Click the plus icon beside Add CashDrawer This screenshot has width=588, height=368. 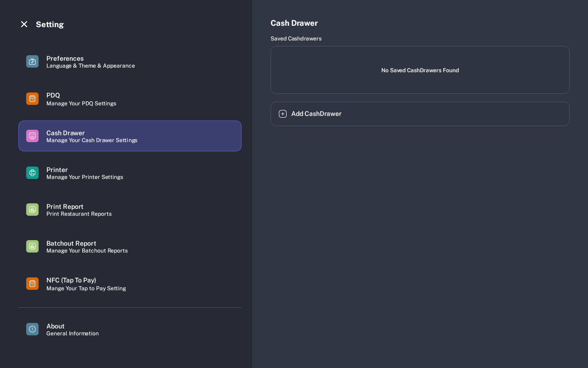click(283, 114)
